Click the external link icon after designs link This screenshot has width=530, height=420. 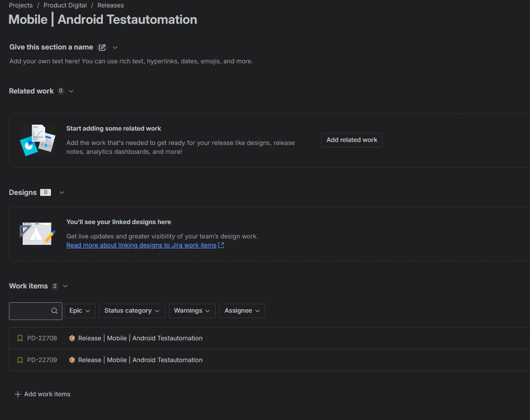(221, 246)
